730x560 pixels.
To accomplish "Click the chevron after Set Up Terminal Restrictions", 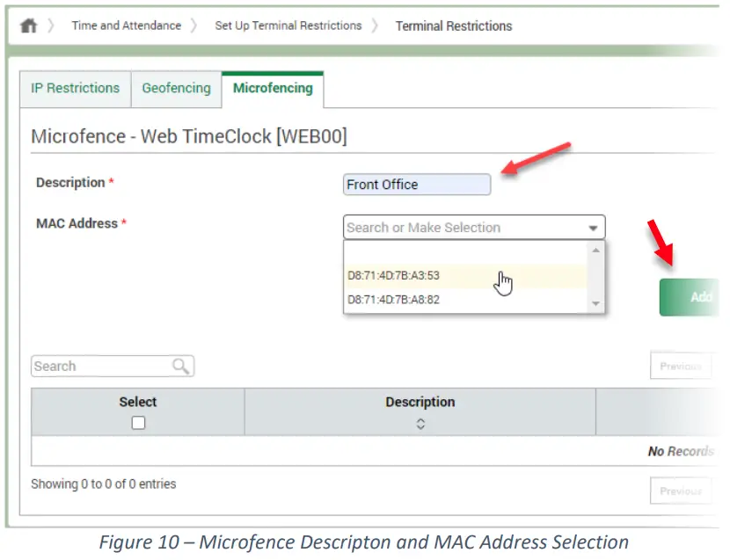I will [376, 25].
